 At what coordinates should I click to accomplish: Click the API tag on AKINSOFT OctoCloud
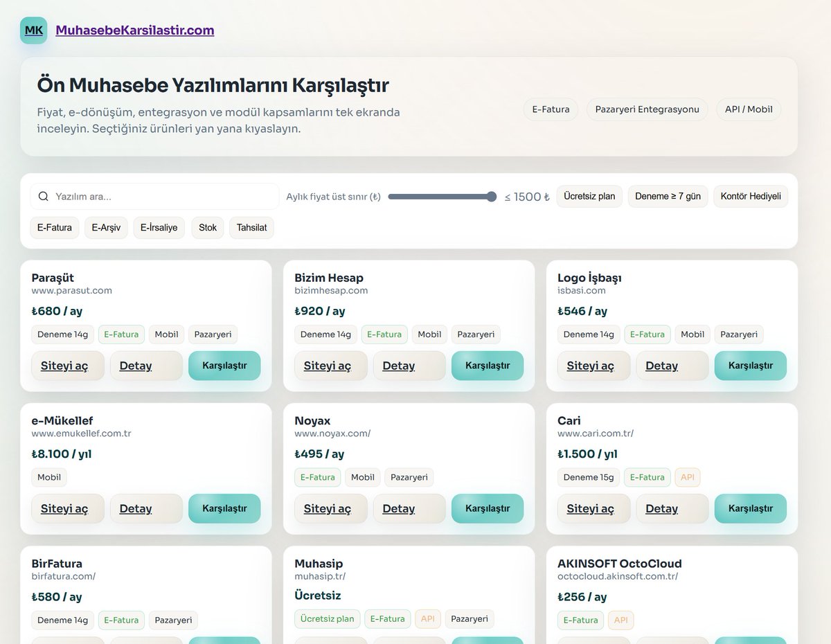click(x=621, y=620)
